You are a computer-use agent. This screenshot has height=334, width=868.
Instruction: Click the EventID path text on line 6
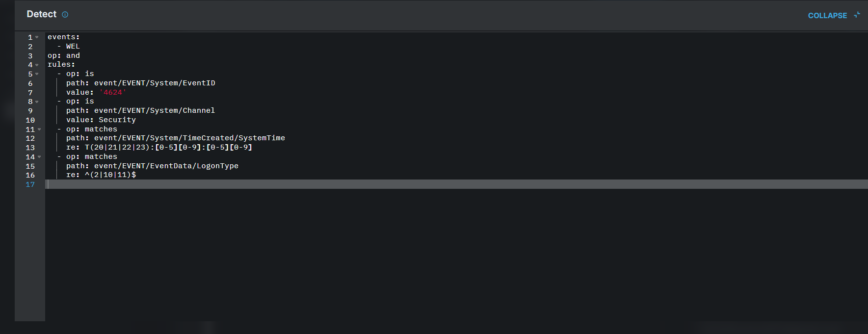155,83
